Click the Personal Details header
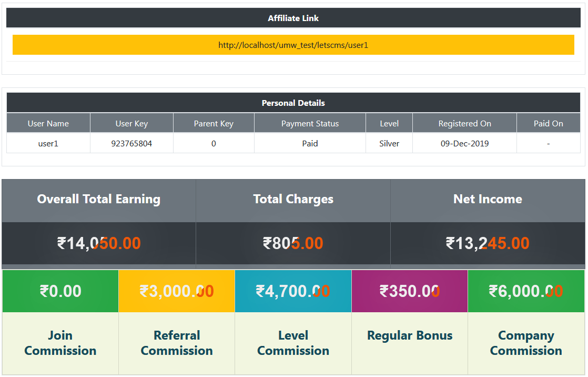This screenshot has height=377, width=588. point(293,103)
